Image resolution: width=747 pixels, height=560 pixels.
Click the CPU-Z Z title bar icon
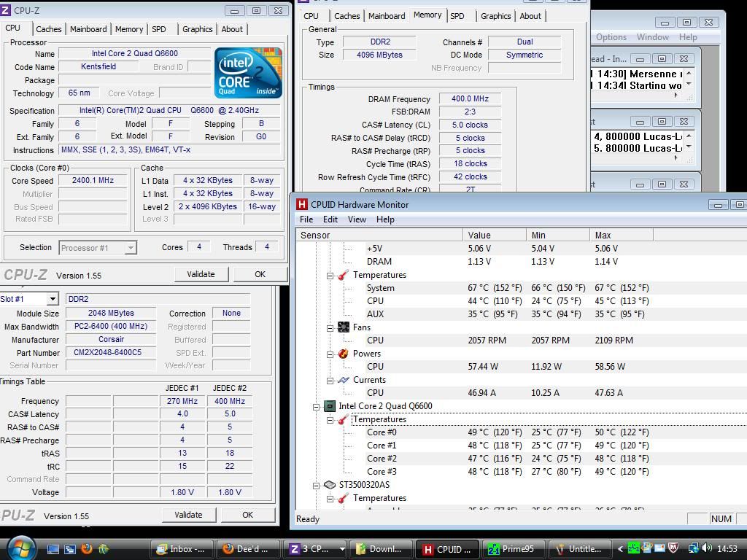click(6, 10)
